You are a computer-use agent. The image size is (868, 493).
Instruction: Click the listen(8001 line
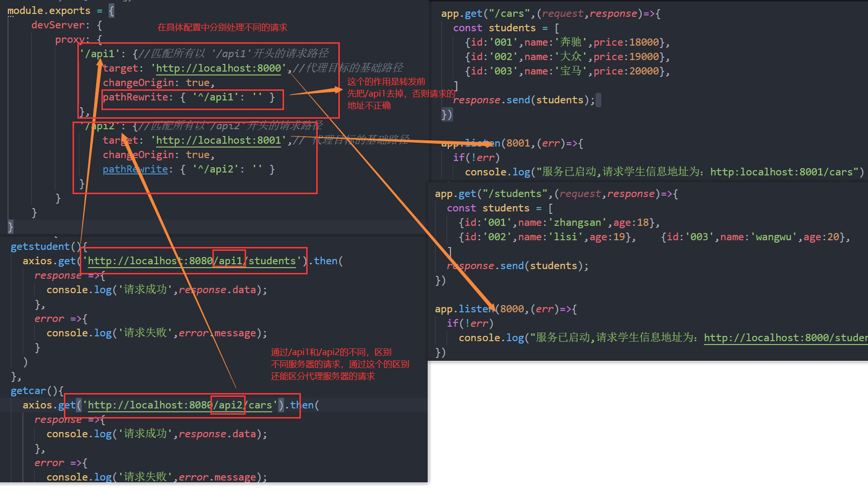[512, 143]
